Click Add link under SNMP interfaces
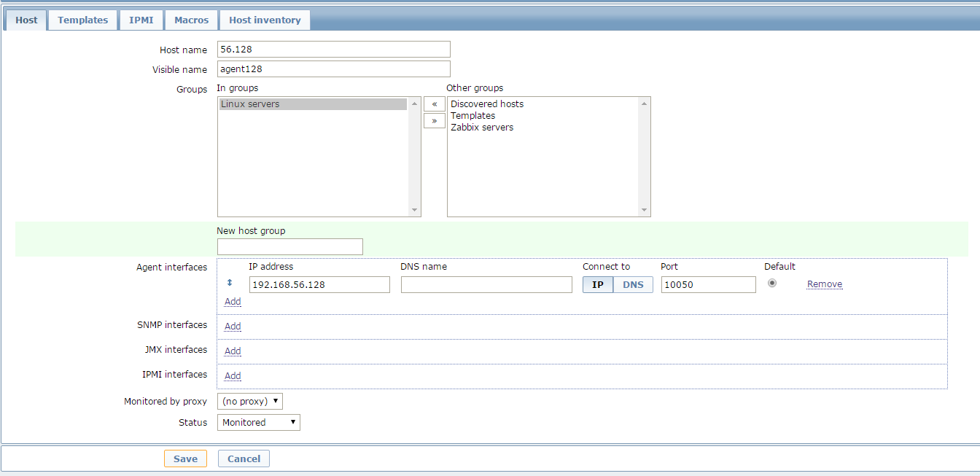Image resolution: width=980 pixels, height=476 pixels. [233, 326]
